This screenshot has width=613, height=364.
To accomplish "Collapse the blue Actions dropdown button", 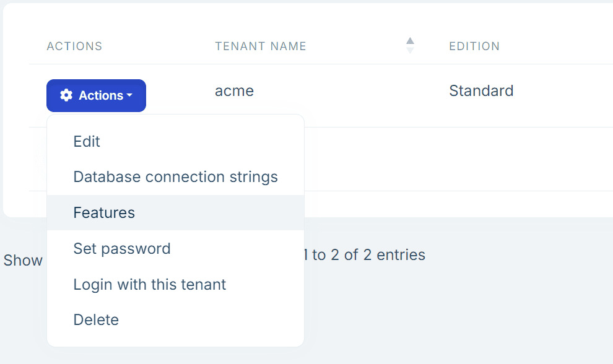I will (x=96, y=96).
